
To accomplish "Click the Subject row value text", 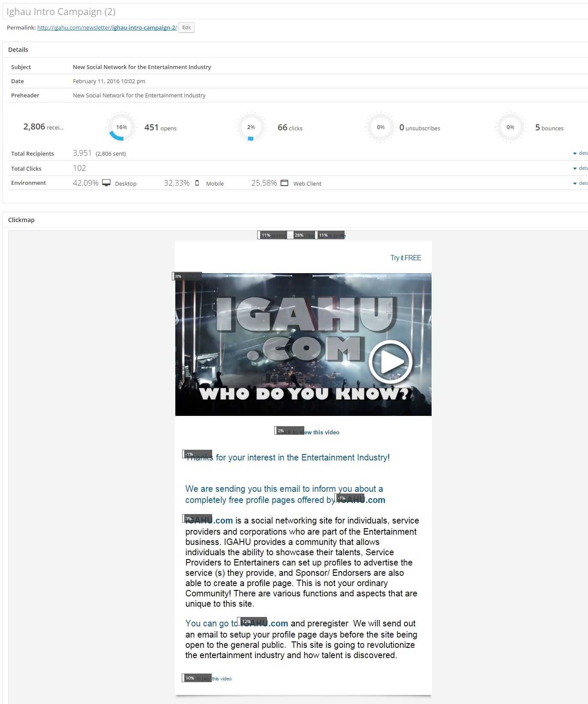I will click(x=142, y=67).
